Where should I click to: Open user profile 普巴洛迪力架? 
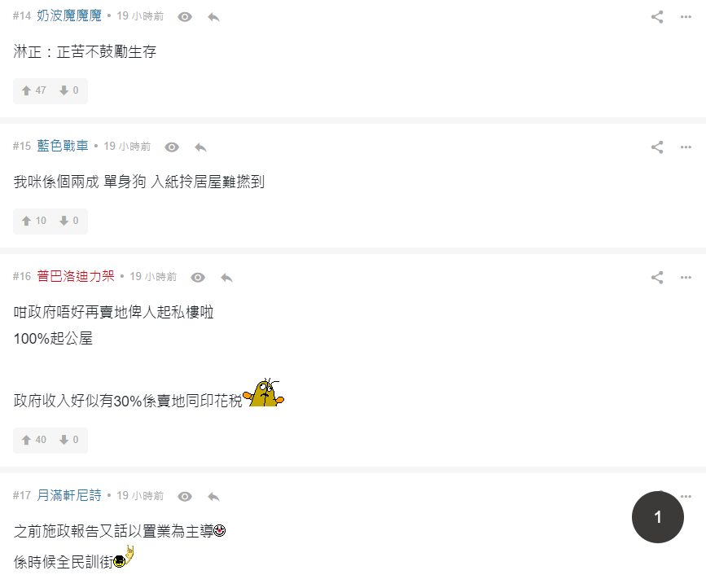(76, 276)
